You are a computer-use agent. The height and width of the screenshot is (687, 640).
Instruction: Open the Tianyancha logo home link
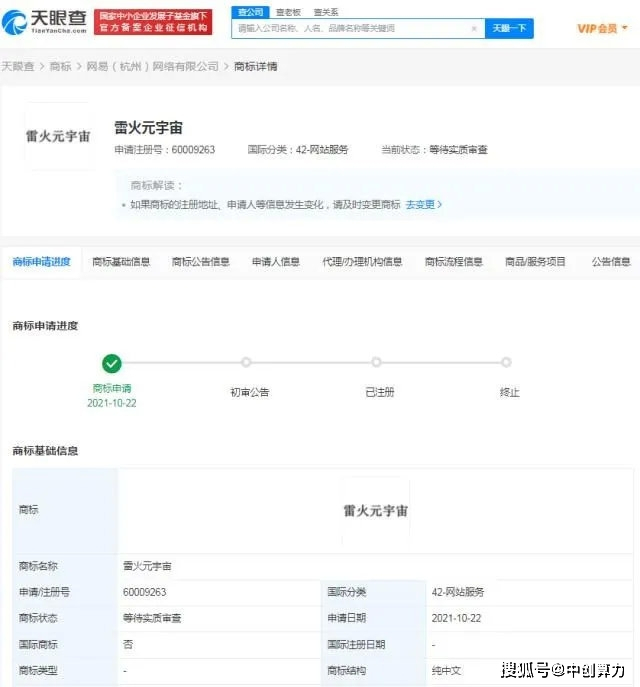point(44,22)
